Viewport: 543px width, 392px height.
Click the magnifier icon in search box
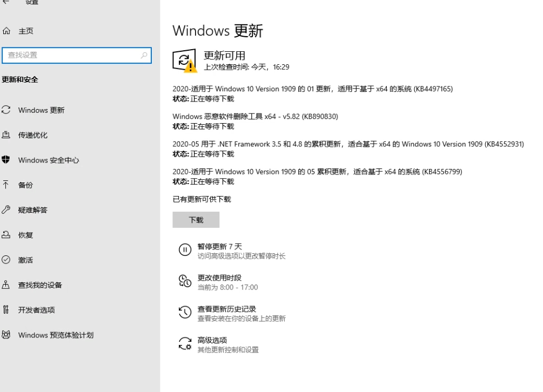coord(144,55)
